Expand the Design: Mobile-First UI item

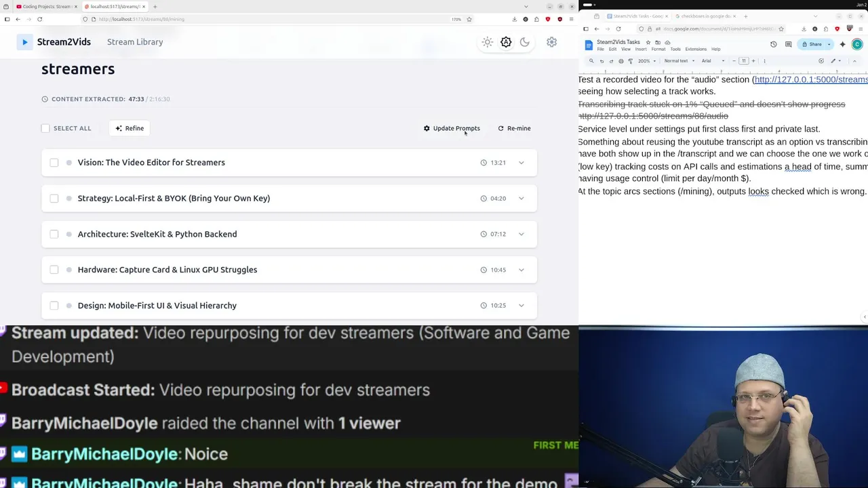click(521, 306)
